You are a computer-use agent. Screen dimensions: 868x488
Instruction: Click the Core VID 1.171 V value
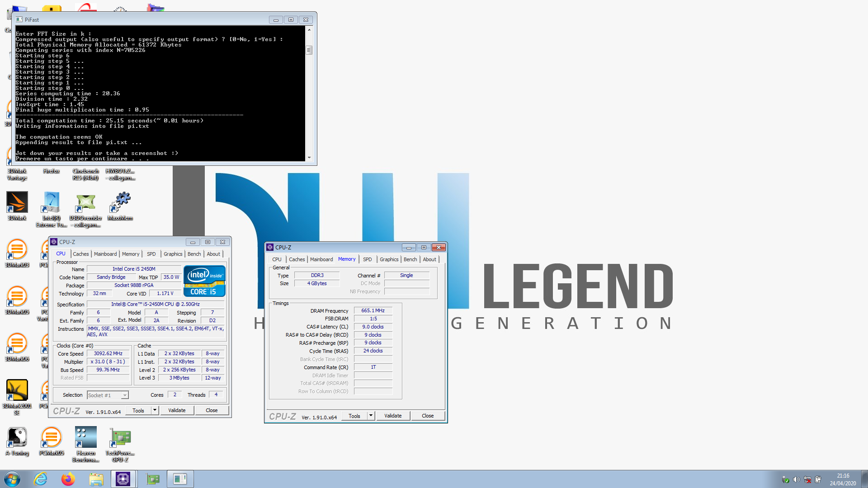click(x=165, y=294)
